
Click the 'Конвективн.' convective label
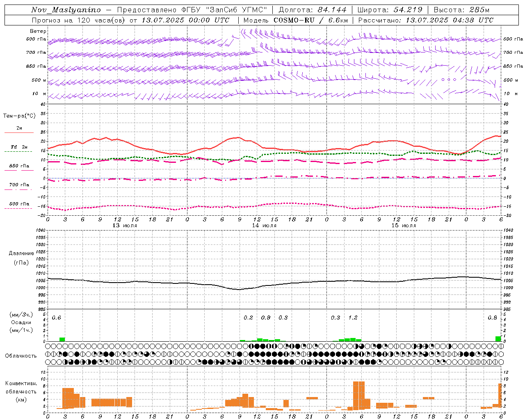coord(21,383)
